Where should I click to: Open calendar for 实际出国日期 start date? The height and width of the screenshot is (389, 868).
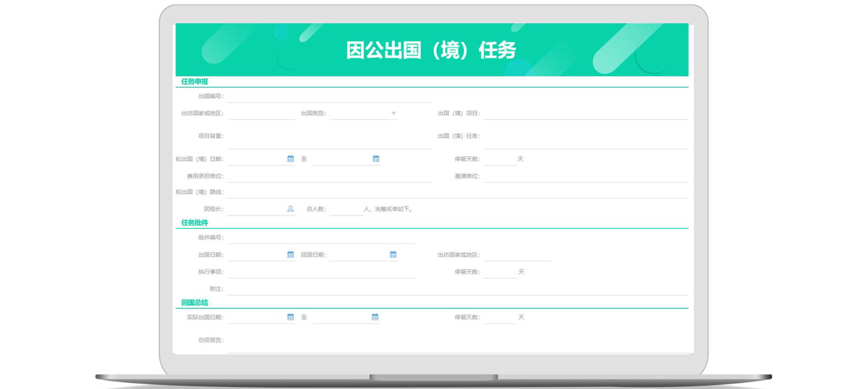point(290,317)
